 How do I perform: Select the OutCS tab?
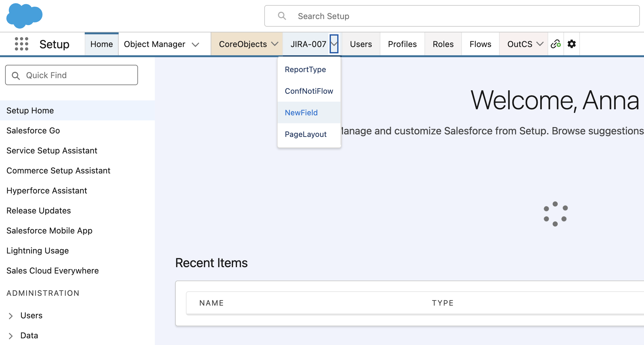520,44
